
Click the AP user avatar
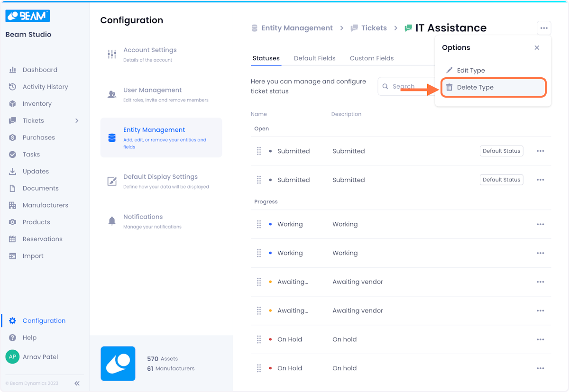(12, 357)
